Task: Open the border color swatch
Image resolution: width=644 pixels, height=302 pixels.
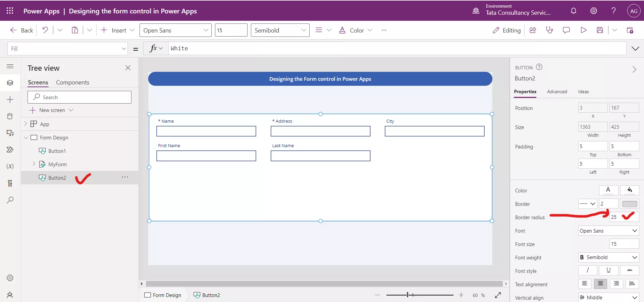Action: (630, 203)
